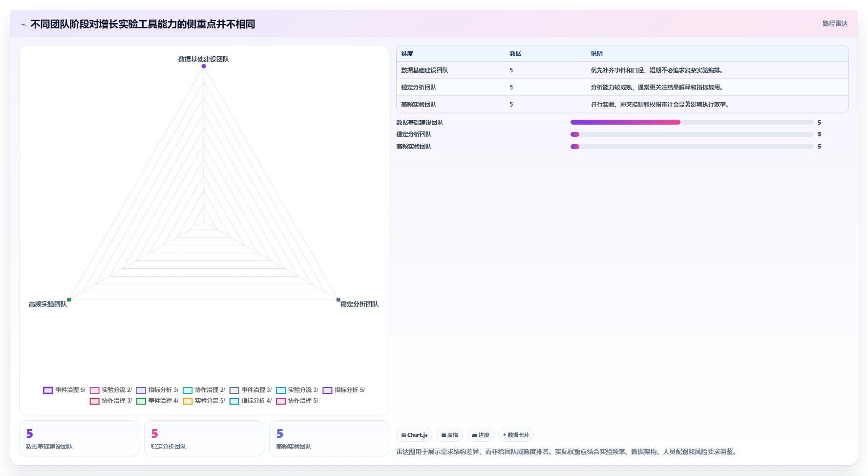This screenshot has width=868, height=476.
Task: Click the 稳定分析团队 radar axis label
Action: 359,304
